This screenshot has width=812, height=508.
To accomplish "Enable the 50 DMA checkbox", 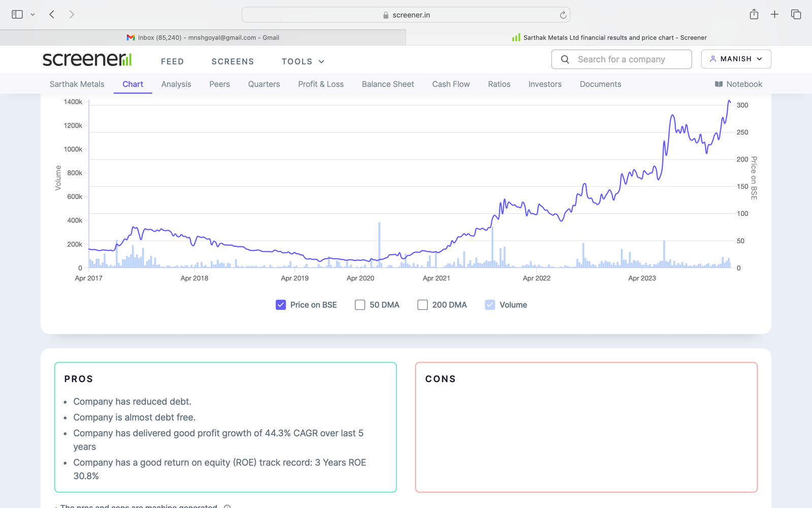I will [360, 305].
